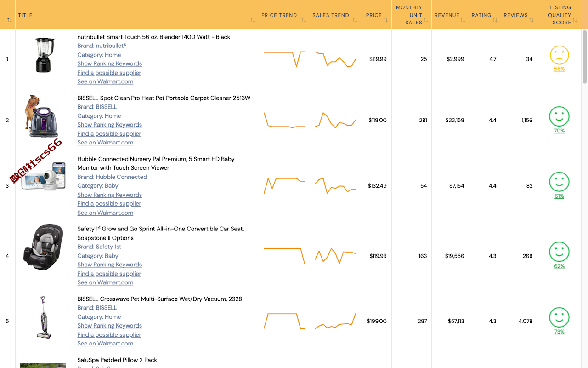Sort by the Price column arrows
This screenshot has height=368, width=588.
[385, 20]
